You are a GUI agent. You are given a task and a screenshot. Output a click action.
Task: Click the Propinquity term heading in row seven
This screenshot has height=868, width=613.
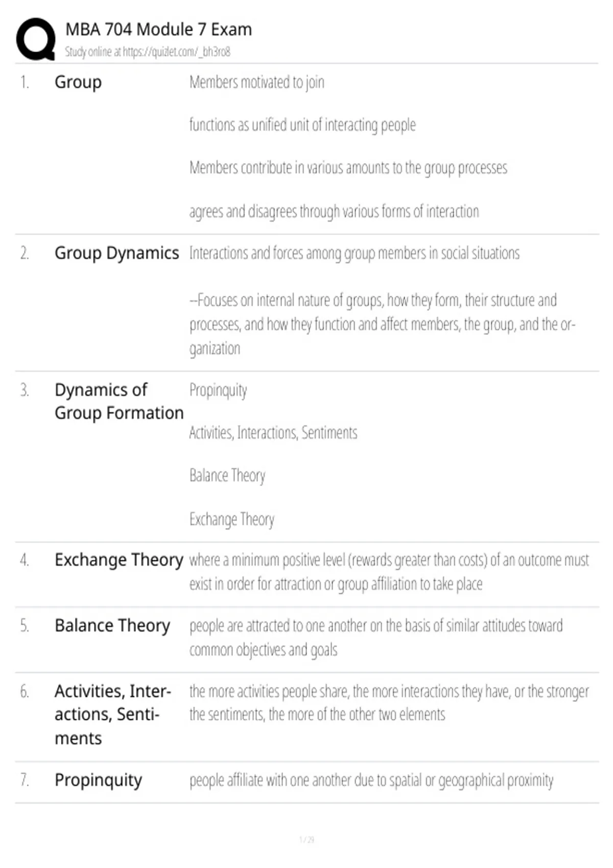pos(98,780)
